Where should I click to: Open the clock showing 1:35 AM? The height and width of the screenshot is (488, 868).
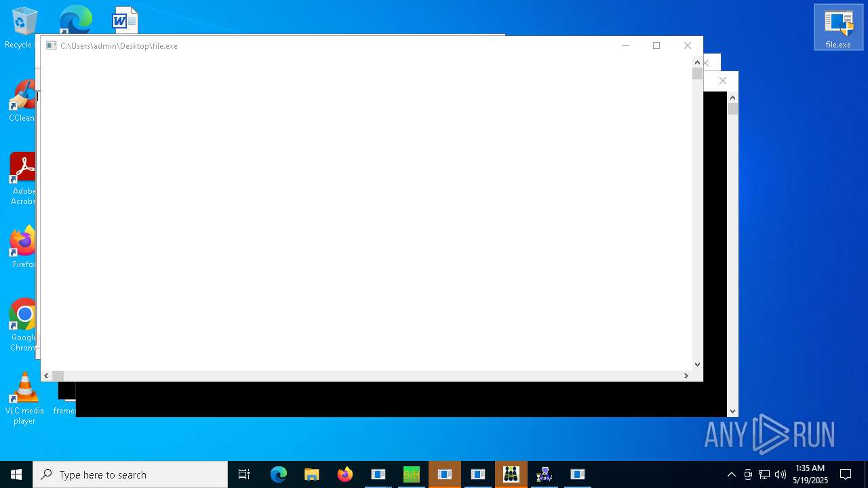(x=810, y=474)
